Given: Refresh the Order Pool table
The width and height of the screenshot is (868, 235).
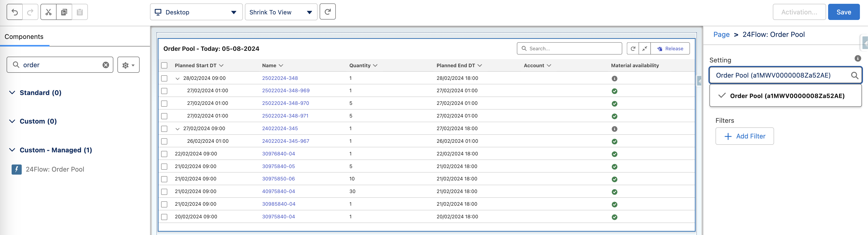Looking at the screenshot, I should 633,49.
